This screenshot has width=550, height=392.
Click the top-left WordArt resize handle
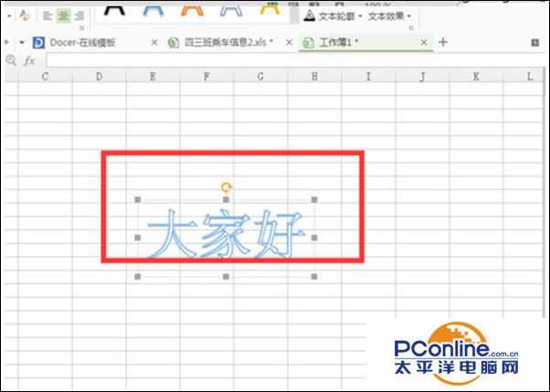[137, 200]
